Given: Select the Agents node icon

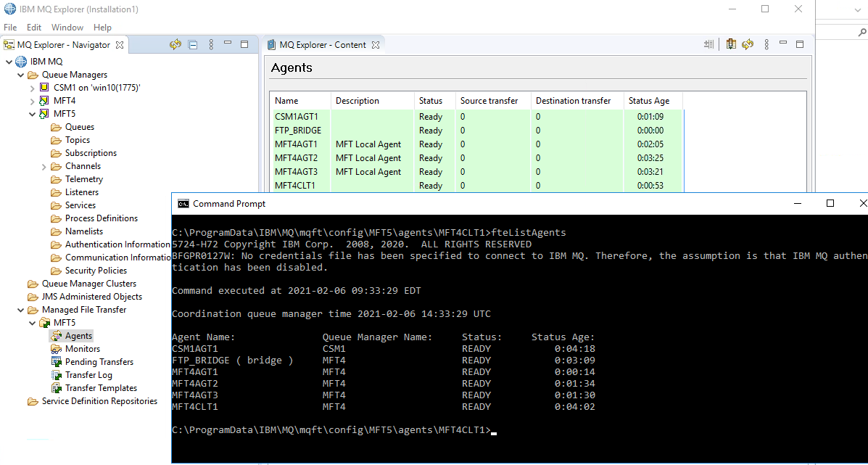Looking at the screenshot, I should click(x=56, y=335).
